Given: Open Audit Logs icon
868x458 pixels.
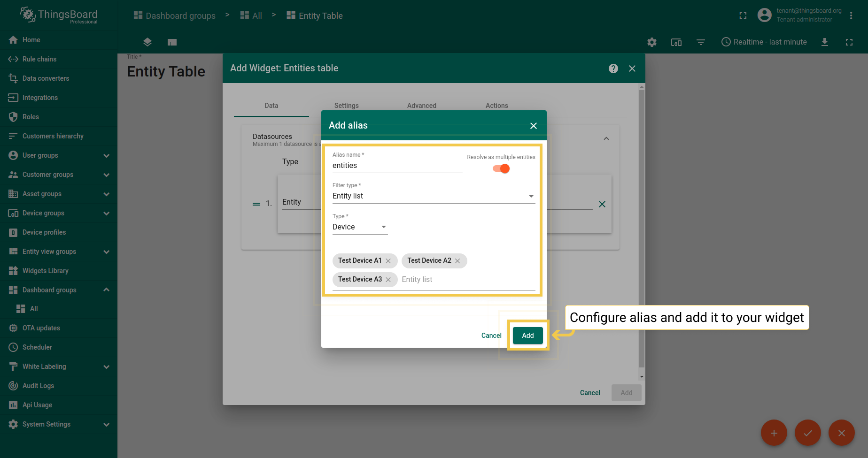Looking at the screenshot, I should click(13, 386).
